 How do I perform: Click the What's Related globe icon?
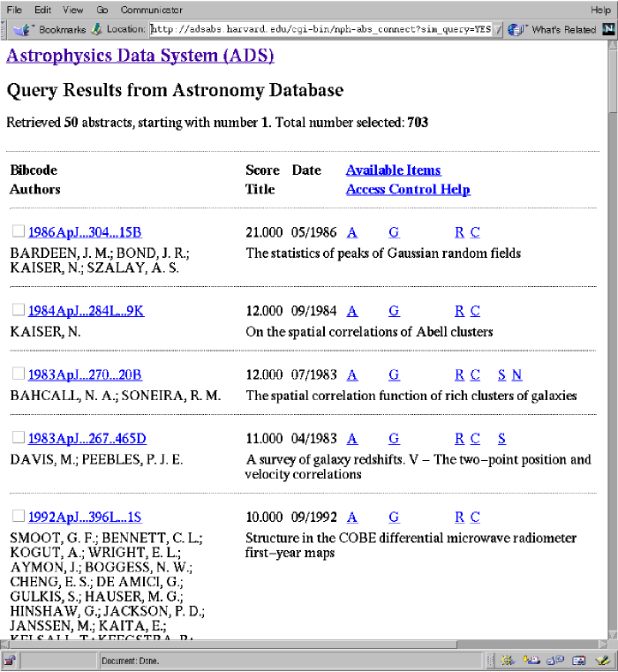click(x=516, y=29)
